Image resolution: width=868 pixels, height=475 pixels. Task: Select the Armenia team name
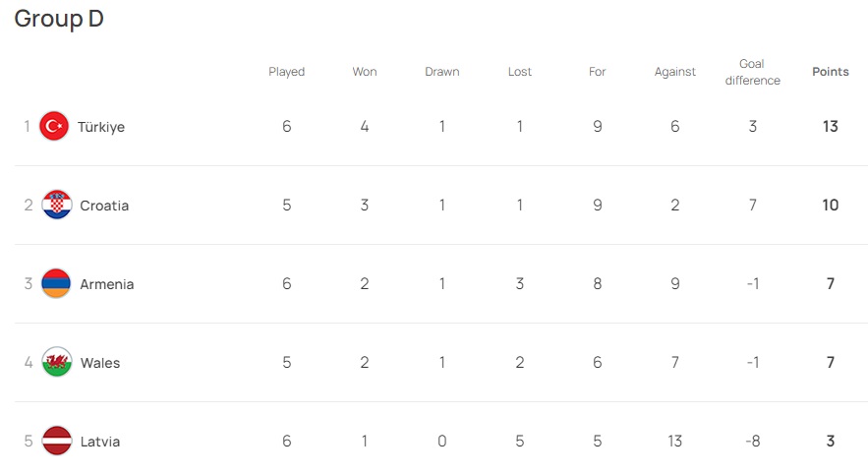(x=107, y=284)
